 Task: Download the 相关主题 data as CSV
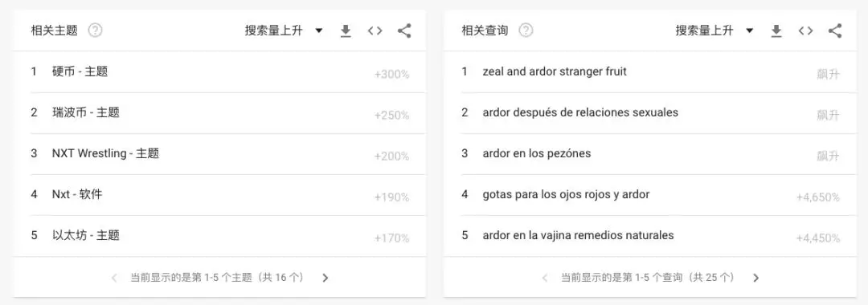pos(346,31)
